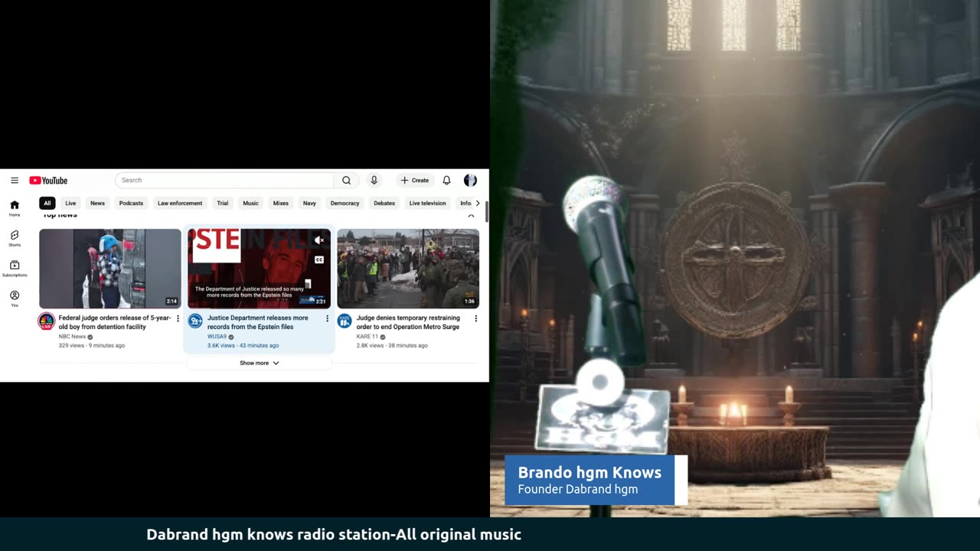
Task: Click '3.6K views • 43 minutes ago' text
Action: coord(243,346)
